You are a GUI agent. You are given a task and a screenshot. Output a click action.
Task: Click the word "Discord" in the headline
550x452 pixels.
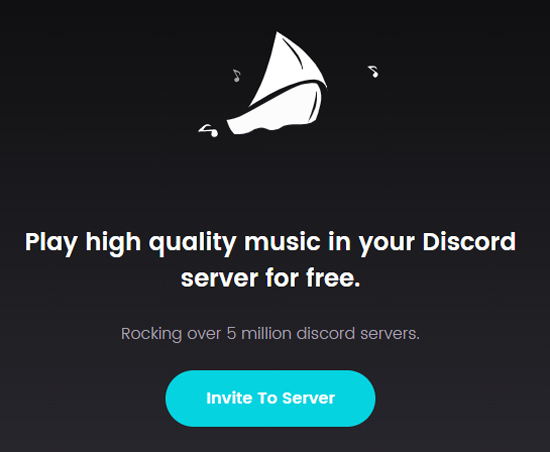pos(469,242)
